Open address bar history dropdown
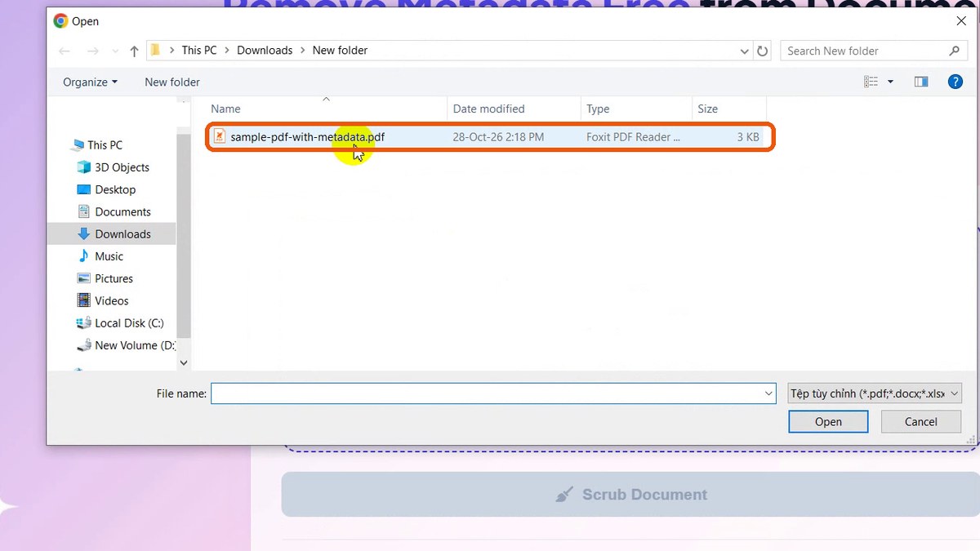The width and height of the screenshot is (980, 551). [744, 51]
